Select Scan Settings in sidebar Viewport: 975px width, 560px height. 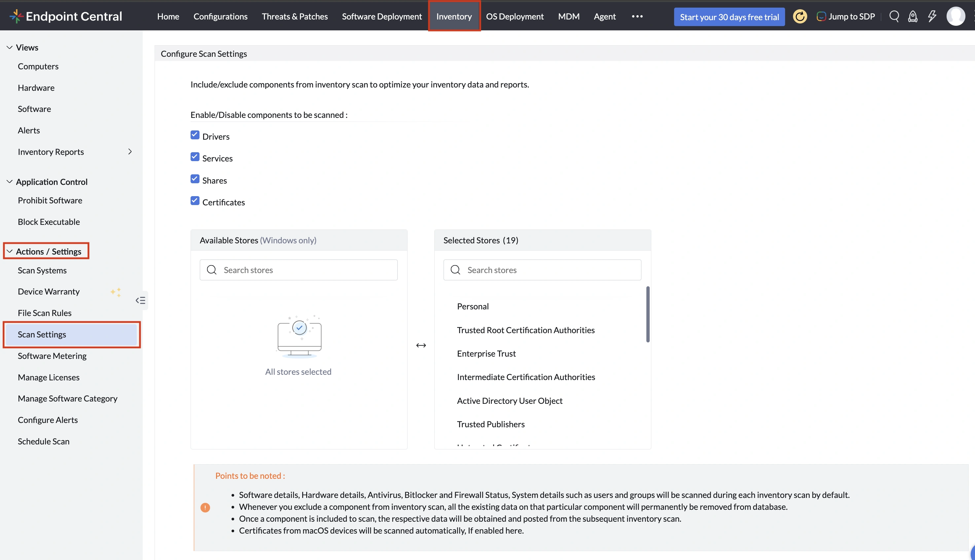(72, 334)
